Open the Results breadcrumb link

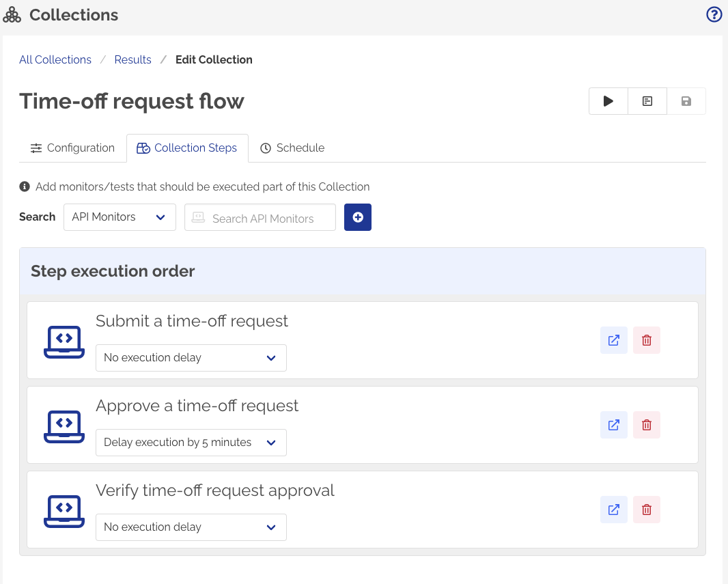click(x=132, y=59)
